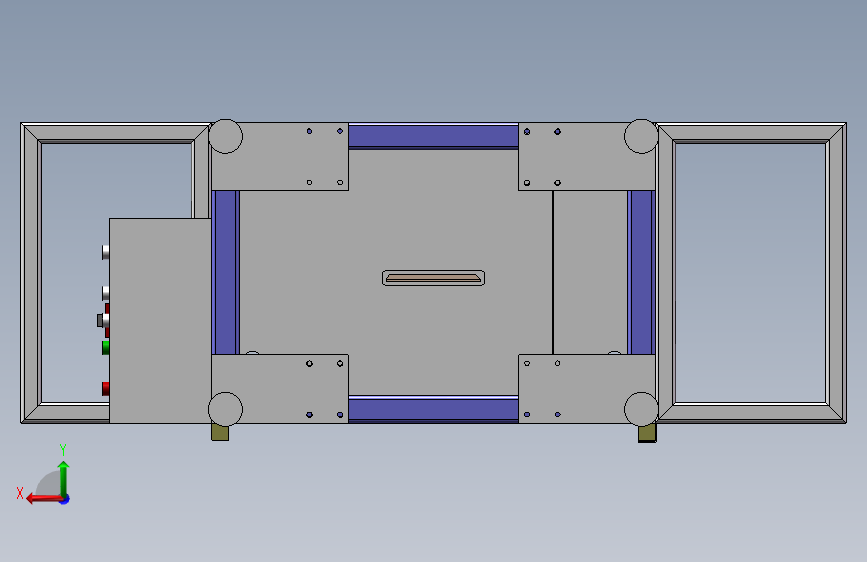This screenshot has height=562, width=867.
Task: Select the round corner post above the control box
Action: [x=226, y=136]
